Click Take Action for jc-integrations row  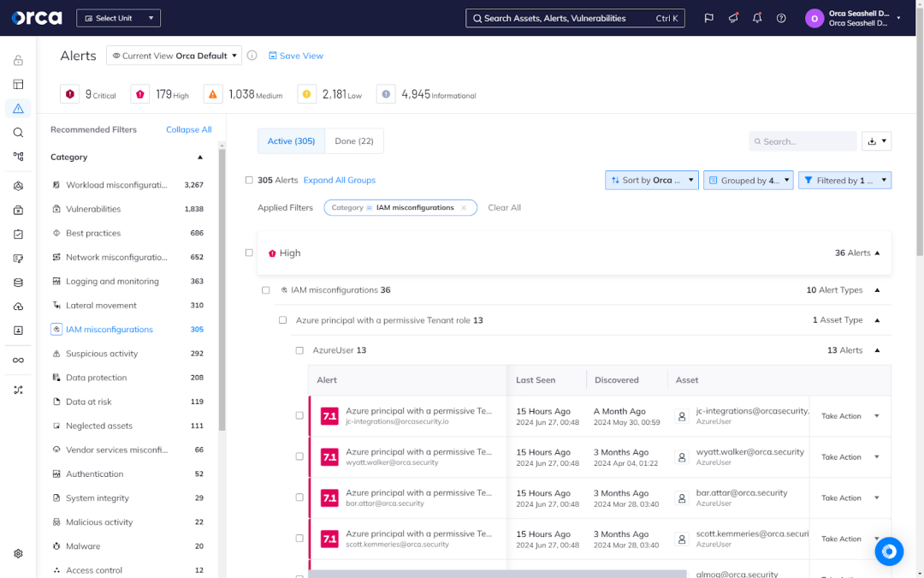pos(841,416)
